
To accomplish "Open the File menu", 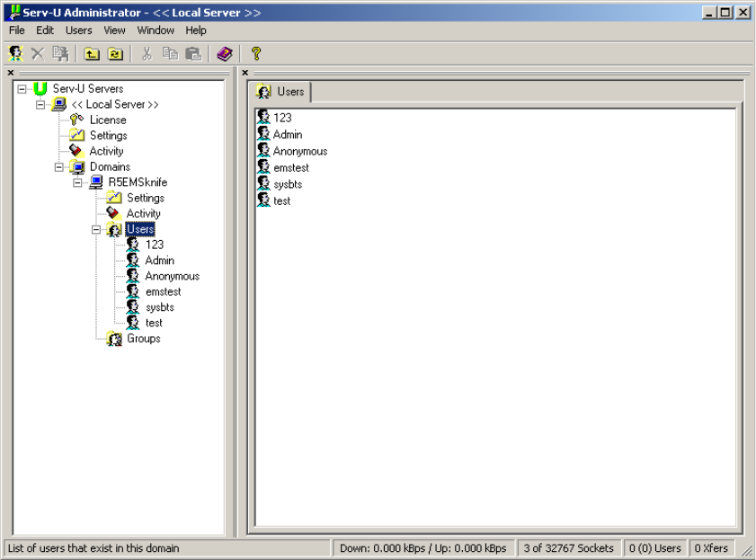I will (17, 31).
